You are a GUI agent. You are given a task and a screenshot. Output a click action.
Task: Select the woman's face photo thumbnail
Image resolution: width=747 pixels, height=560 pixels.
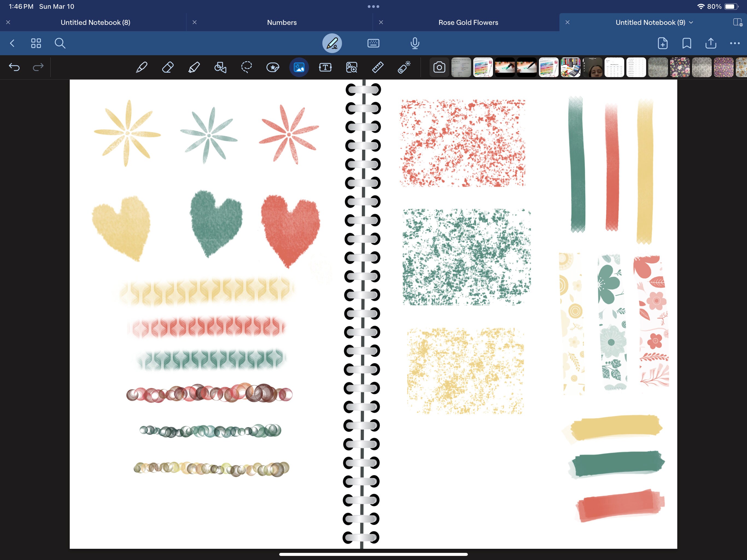(x=592, y=67)
